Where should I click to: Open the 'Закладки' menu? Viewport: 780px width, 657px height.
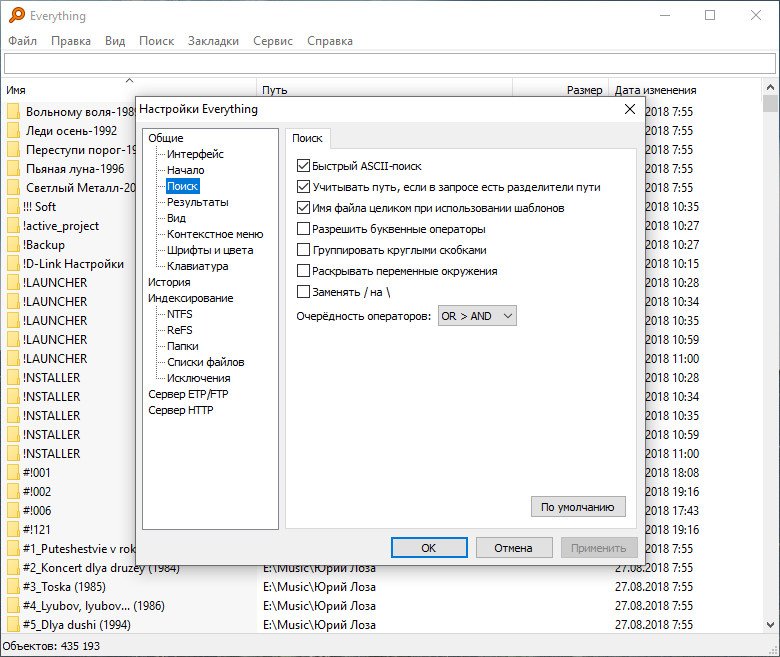click(214, 41)
